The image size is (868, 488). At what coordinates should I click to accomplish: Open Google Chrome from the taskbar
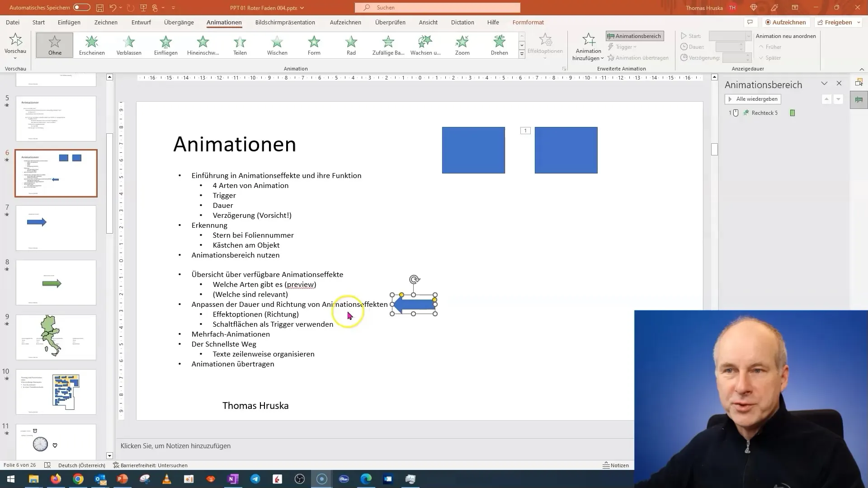tap(78, 479)
